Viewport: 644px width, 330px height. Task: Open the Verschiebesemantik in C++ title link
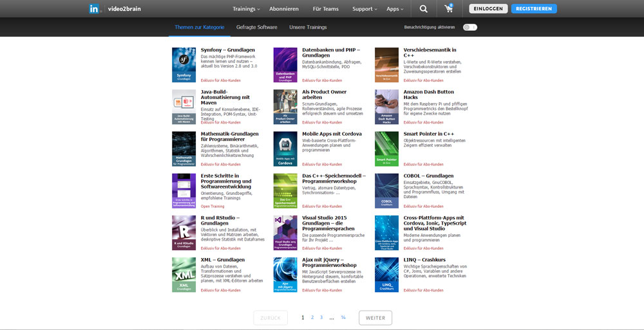pyautogui.click(x=430, y=53)
